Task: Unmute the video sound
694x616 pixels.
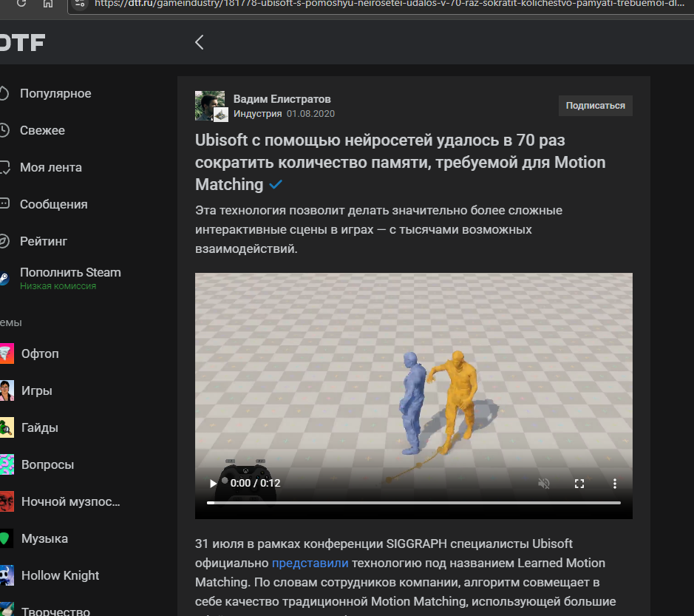Action: 544,484
